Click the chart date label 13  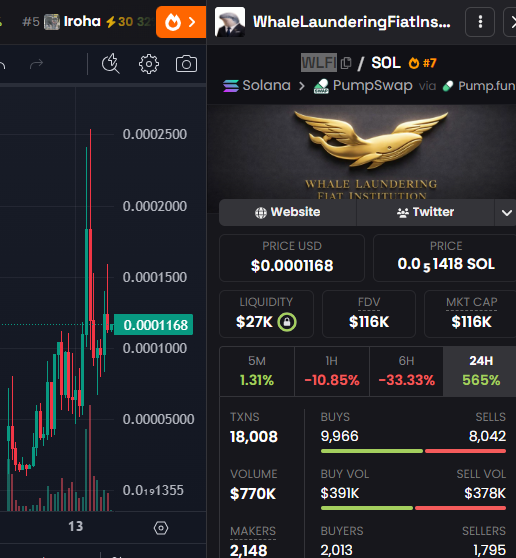click(75, 526)
